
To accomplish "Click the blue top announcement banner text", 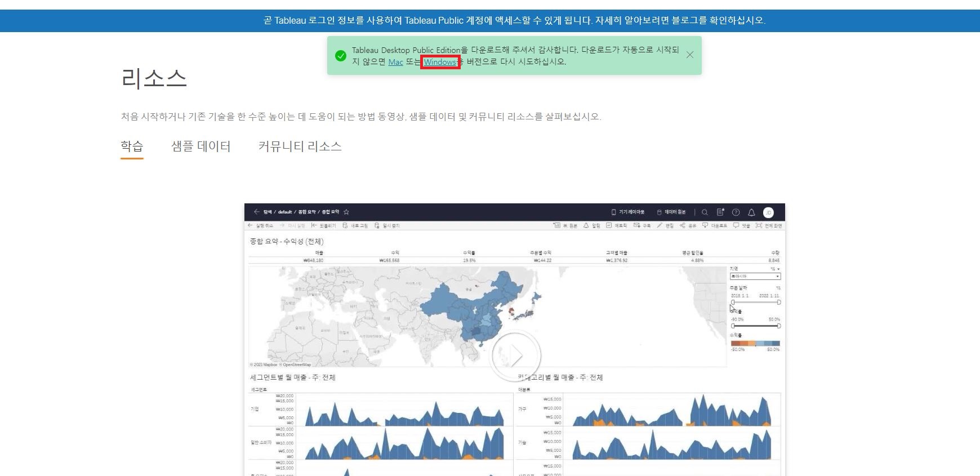I will [x=514, y=20].
